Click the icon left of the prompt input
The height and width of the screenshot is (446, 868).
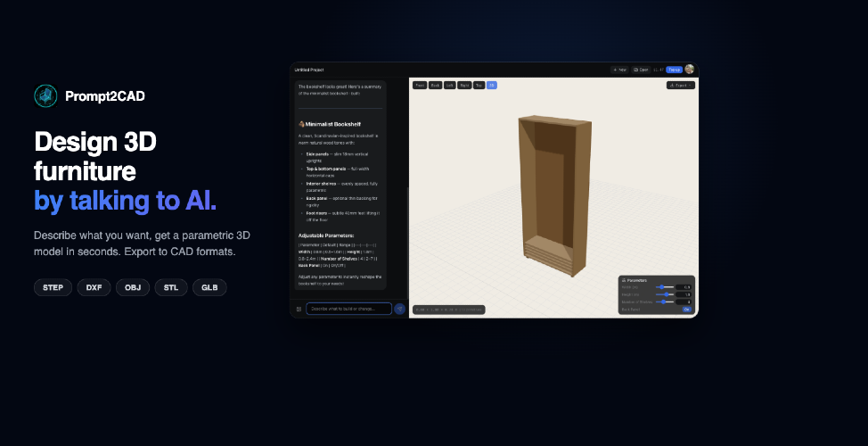[x=299, y=309]
